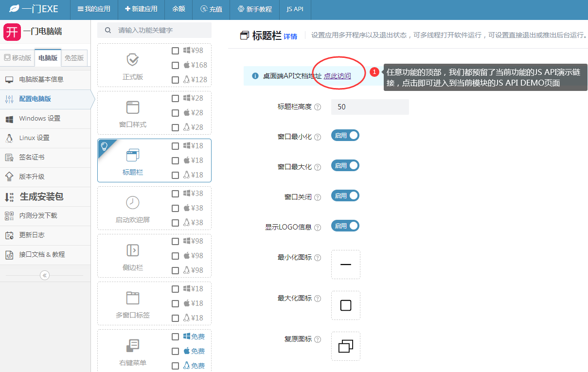The width and height of the screenshot is (588, 372).
Task: Show help icon for 窗口关闭
Action: coord(318,197)
